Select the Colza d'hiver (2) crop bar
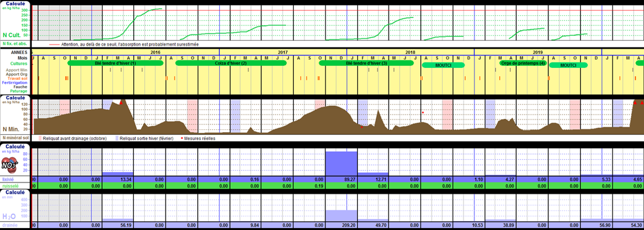This screenshot has height=230, width=644. click(231, 63)
